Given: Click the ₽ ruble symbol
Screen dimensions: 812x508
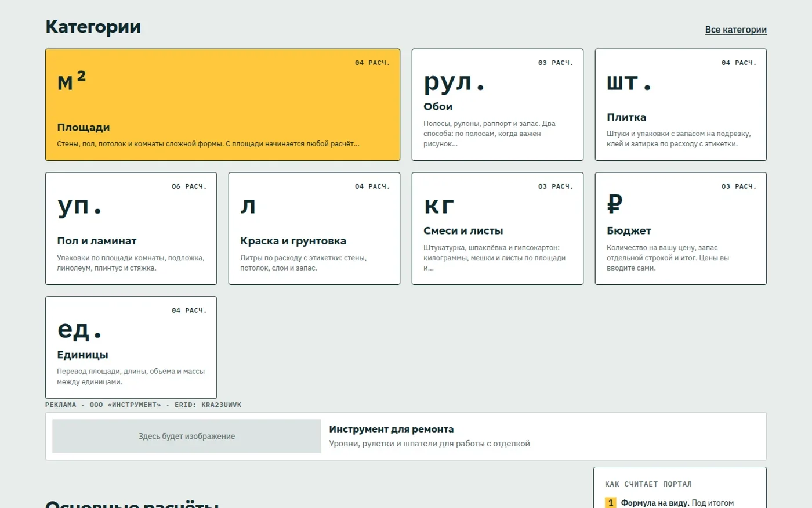Looking at the screenshot, I should coord(615,204).
